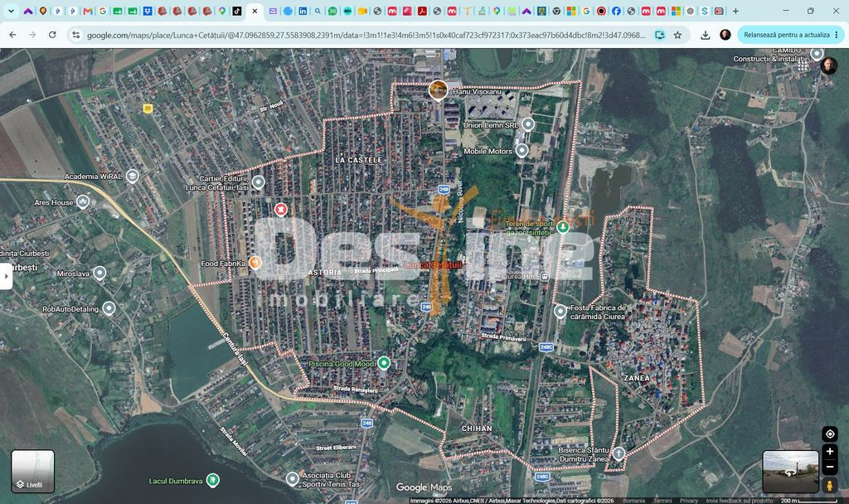Open the Street View preview thumbnail
849x504 pixels.
pyautogui.click(x=790, y=472)
